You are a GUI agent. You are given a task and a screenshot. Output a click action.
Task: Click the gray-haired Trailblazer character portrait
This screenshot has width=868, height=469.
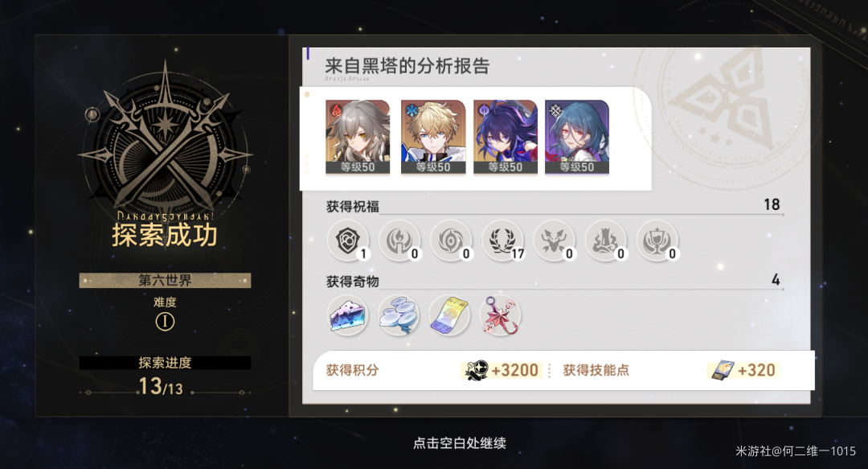point(358,137)
